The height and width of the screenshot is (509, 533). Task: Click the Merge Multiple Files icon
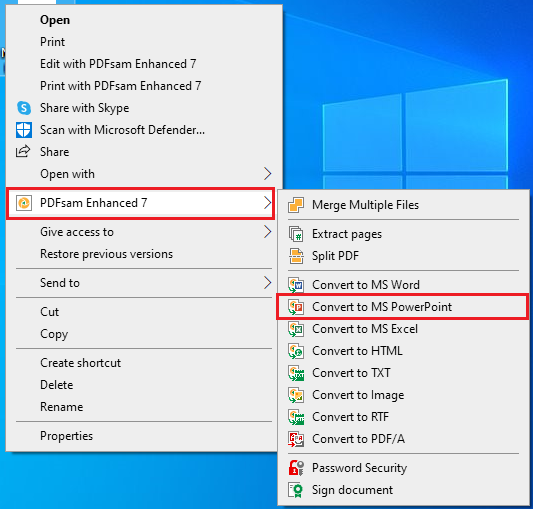click(296, 205)
